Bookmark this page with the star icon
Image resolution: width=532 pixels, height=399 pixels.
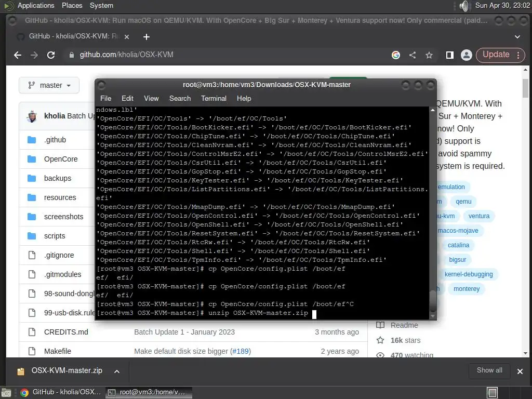click(x=429, y=55)
